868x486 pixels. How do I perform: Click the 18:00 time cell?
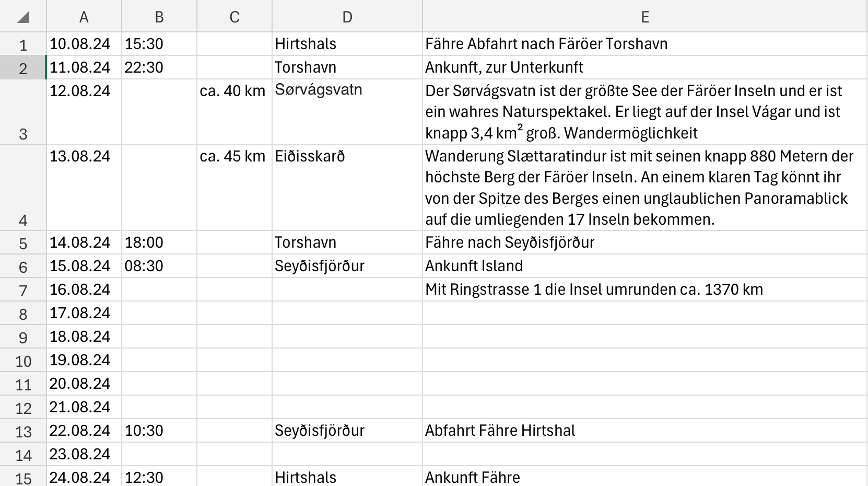tap(159, 242)
